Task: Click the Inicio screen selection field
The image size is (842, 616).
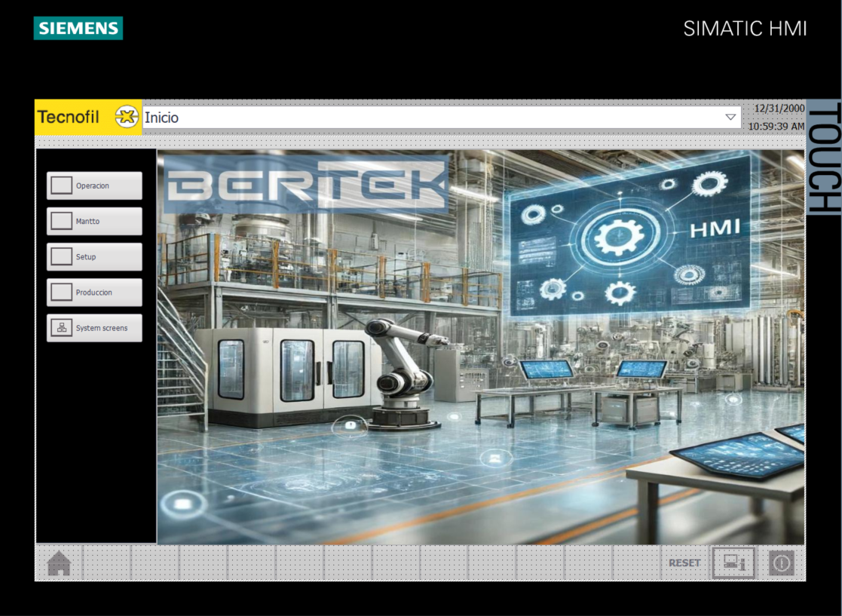Action: pos(442,117)
